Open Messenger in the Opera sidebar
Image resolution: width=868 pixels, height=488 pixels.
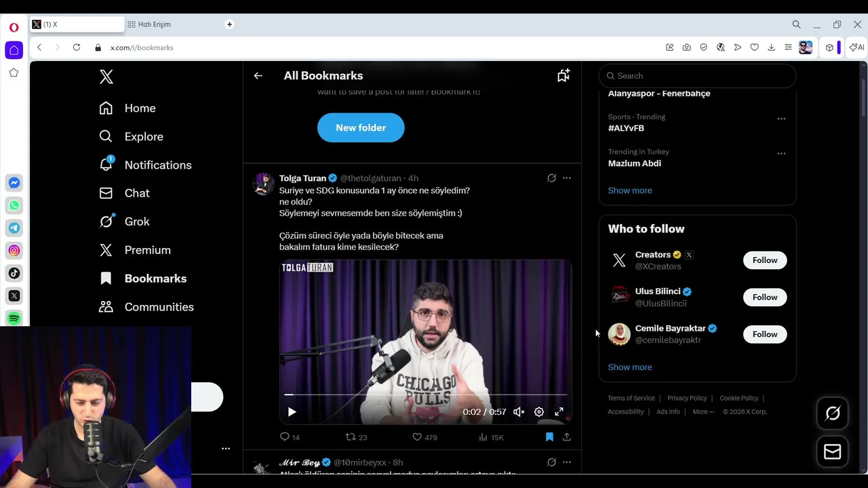14,183
